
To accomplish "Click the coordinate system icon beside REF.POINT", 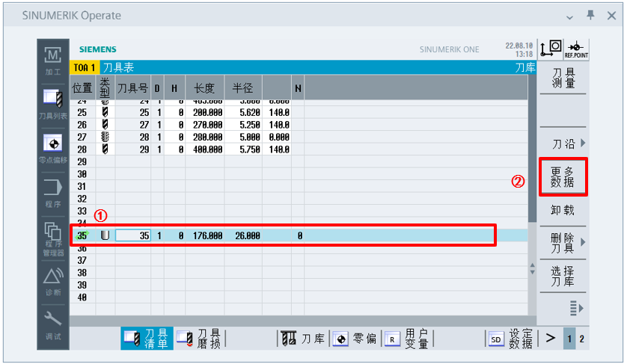I will (x=551, y=49).
